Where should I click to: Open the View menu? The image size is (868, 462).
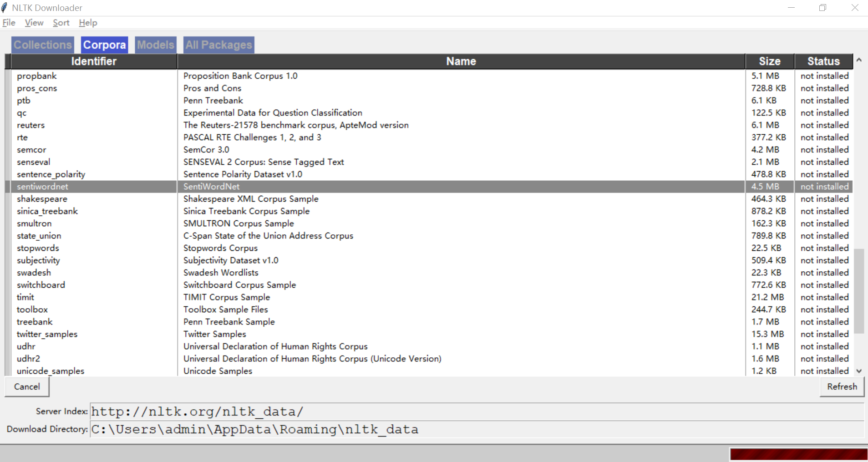tap(34, 23)
